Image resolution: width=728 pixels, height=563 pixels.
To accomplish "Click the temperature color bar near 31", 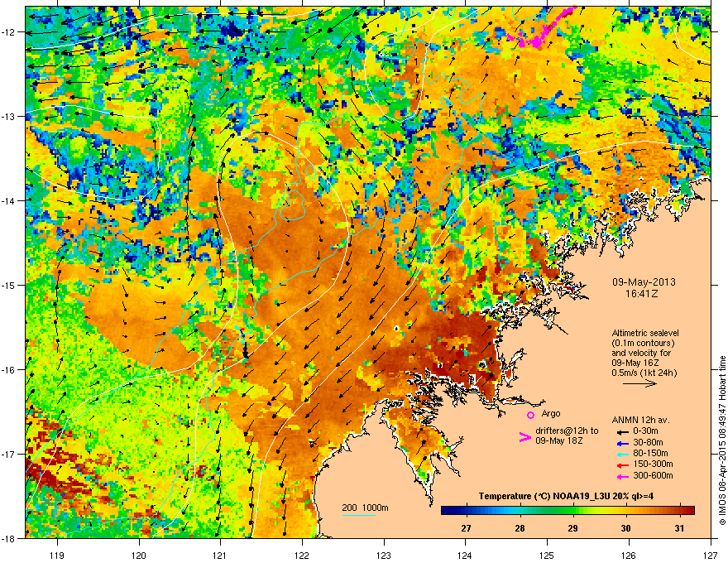I will click(x=680, y=511).
